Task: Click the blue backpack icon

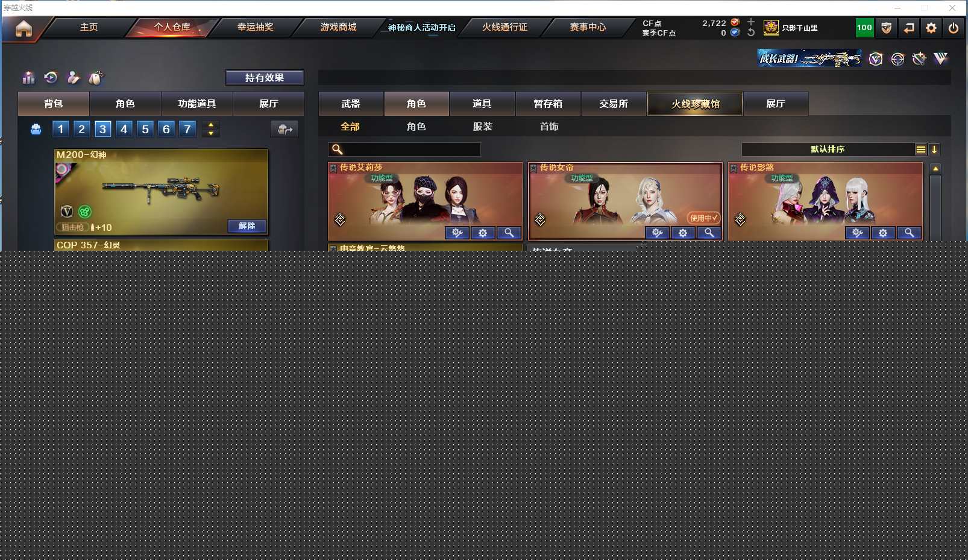Action: [x=36, y=129]
